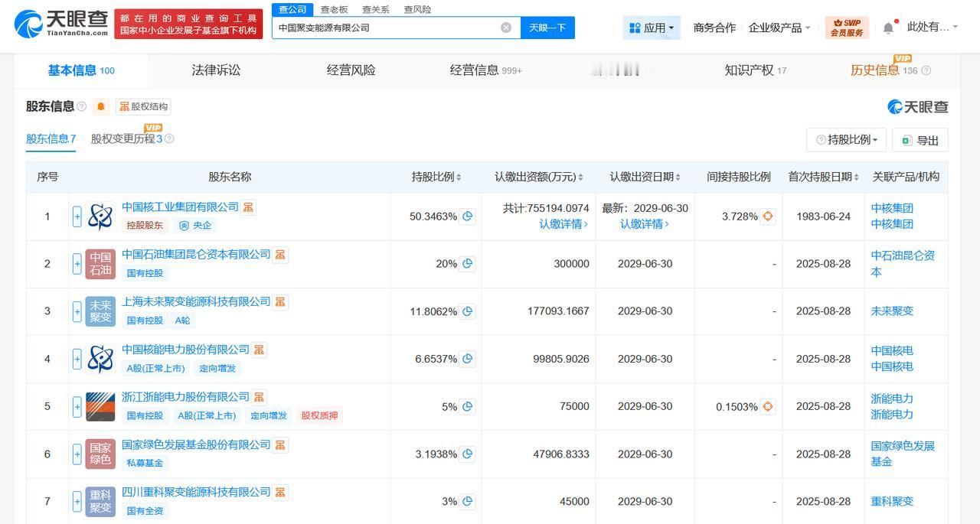
Task: Switch to the 知识产权 tab
Action: click(756, 70)
